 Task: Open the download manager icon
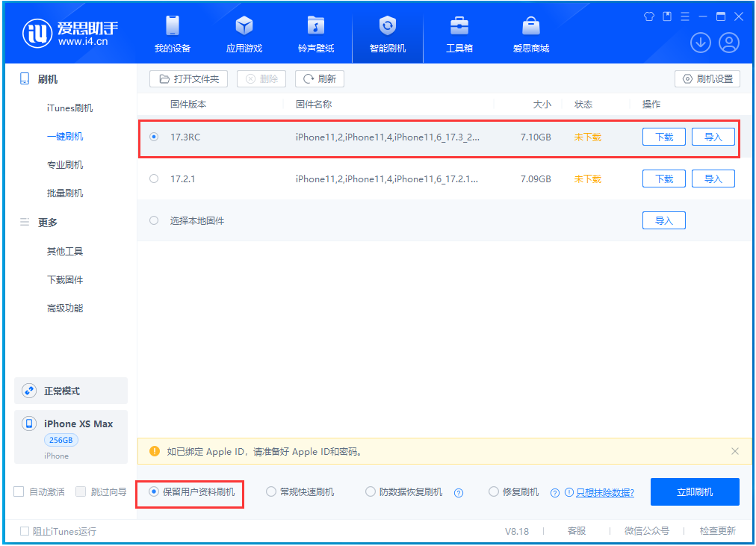[x=700, y=43]
